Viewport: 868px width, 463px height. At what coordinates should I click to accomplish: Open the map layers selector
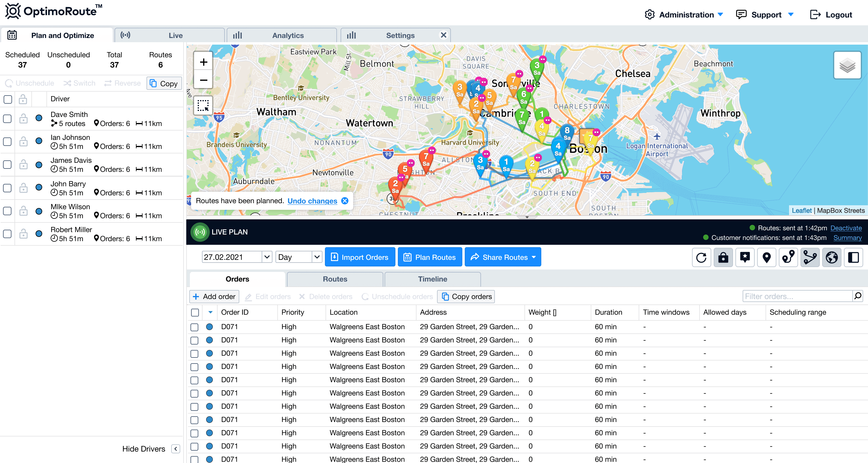847,65
